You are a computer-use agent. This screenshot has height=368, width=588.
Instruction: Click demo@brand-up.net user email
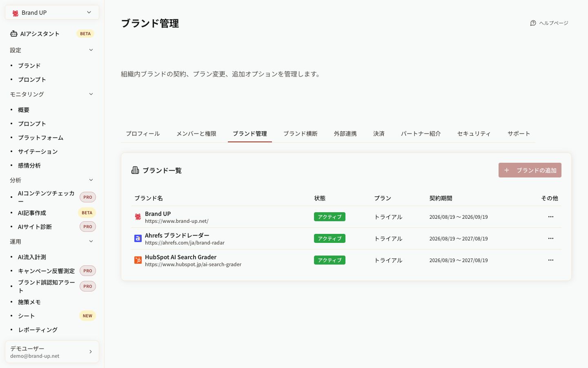35,356
